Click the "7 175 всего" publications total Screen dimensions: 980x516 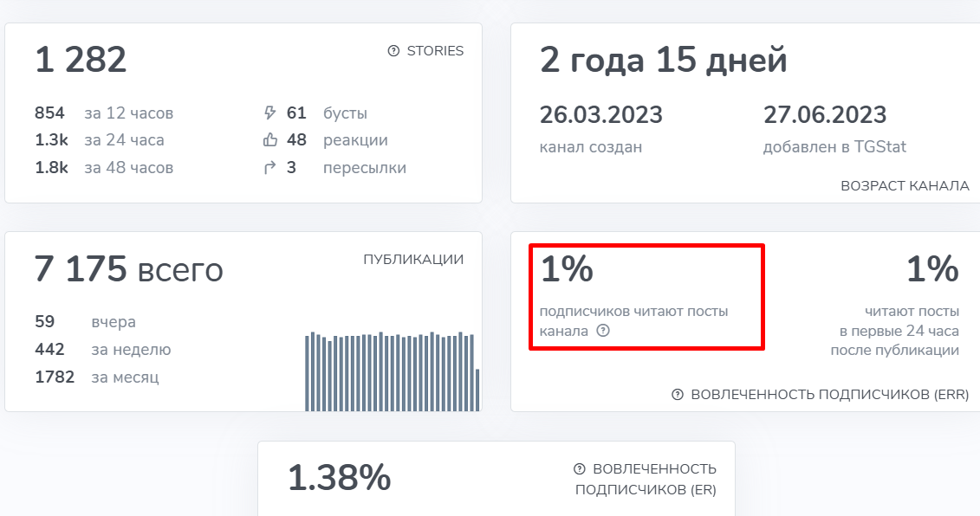[x=129, y=270]
